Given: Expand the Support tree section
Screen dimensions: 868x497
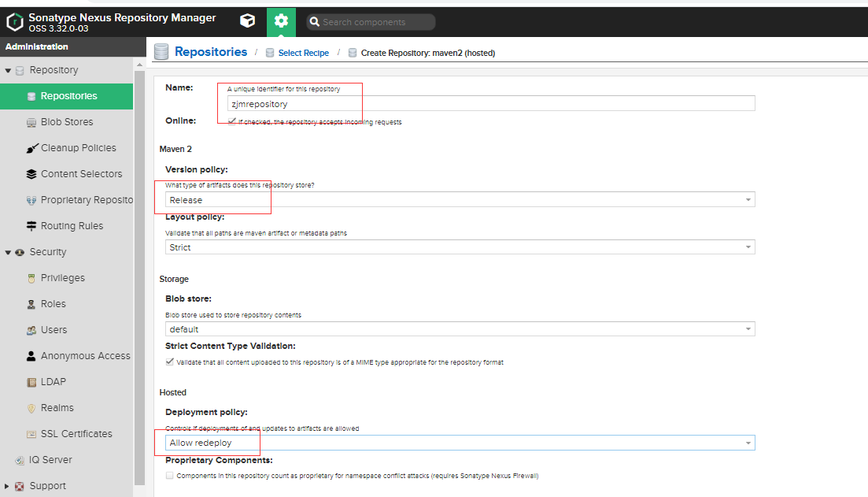Looking at the screenshot, I should click(x=7, y=487).
